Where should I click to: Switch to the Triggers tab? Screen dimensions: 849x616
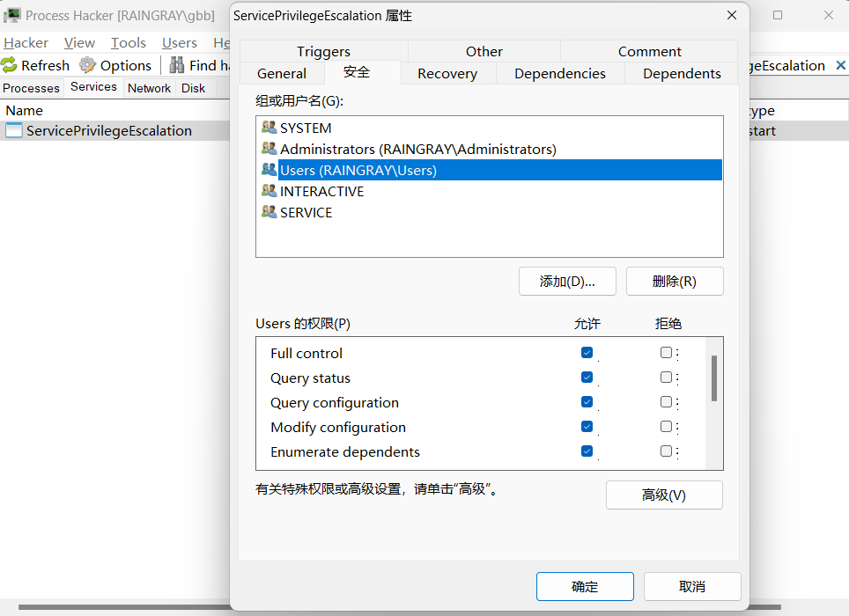(x=323, y=51)
